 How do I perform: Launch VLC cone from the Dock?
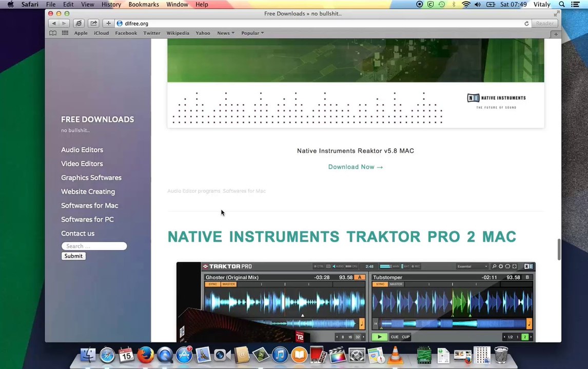tap(395, 355)
